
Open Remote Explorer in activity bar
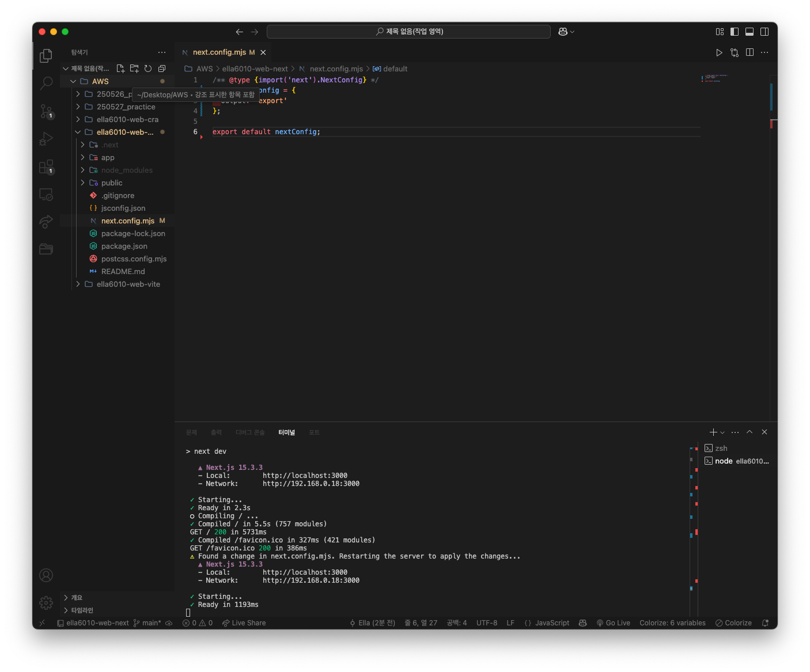tap(46, 195)
